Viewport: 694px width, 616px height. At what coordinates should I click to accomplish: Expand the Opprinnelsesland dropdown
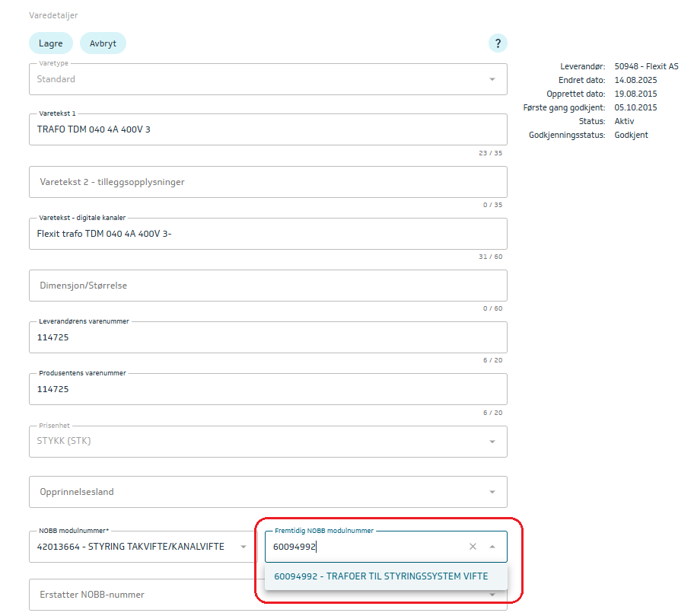(492, 492)
